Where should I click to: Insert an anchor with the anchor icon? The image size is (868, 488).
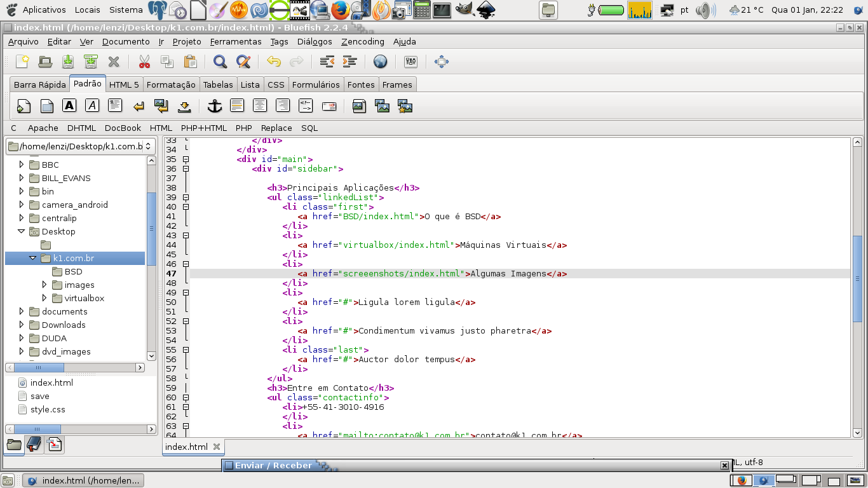(x=215, y=106)
